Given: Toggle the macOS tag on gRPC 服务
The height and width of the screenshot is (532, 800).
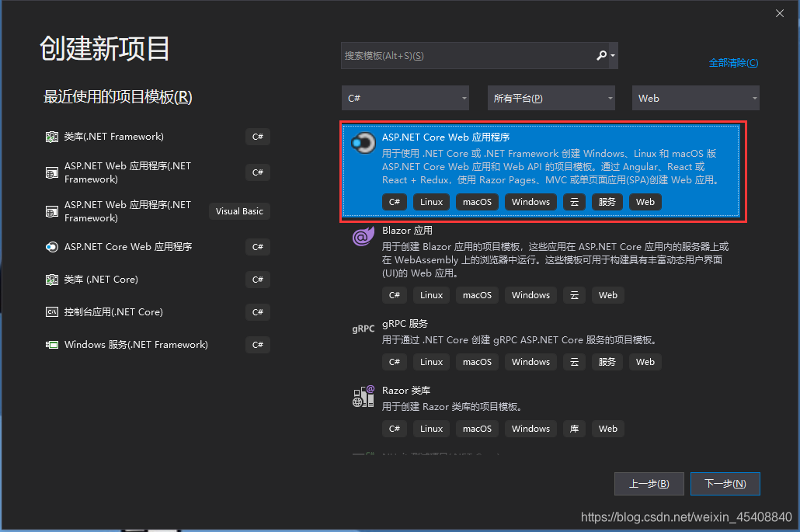Looking at the screenshot, I should 477,362.
